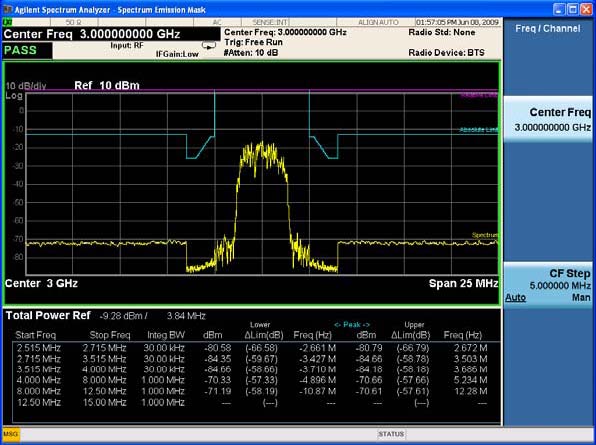Switch CF Step to Man

point(581,298)
